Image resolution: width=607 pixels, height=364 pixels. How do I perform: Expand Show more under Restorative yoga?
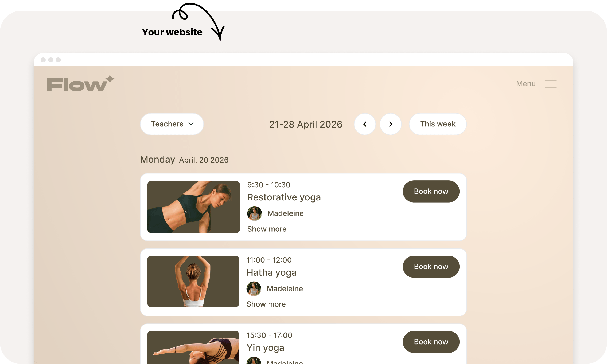tap(267, 229)
